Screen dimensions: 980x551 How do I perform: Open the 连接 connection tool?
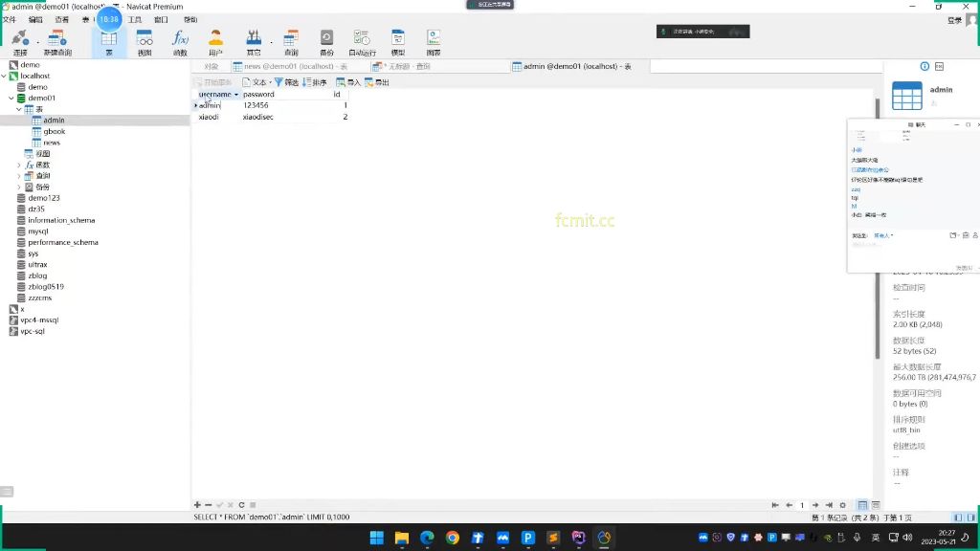[20, 42]
